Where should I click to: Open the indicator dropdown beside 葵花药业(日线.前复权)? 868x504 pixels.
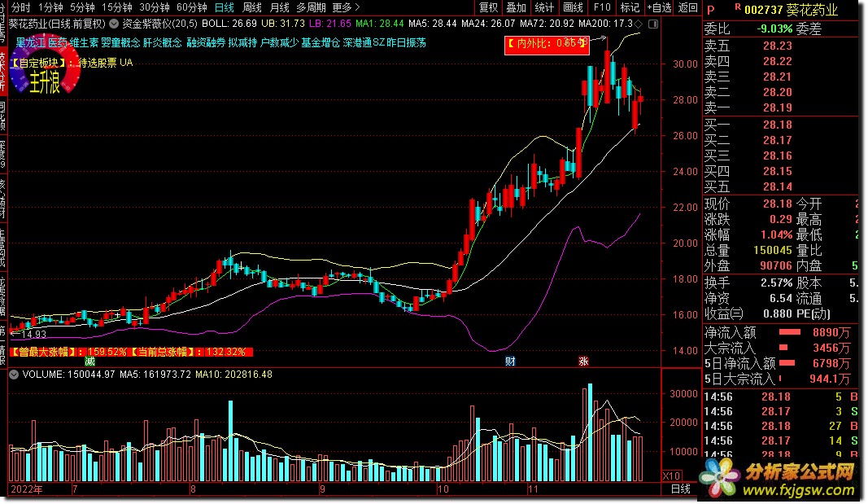(113, 24)
